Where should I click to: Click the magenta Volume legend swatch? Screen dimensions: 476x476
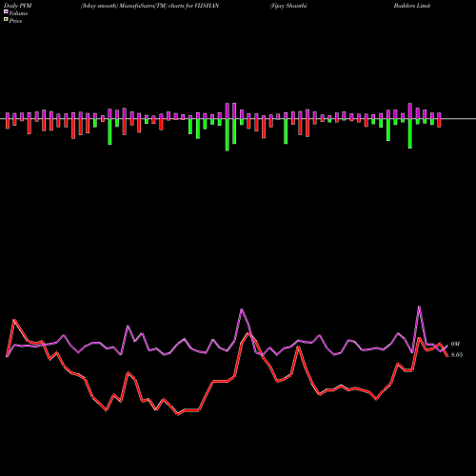tap(6, 12)
